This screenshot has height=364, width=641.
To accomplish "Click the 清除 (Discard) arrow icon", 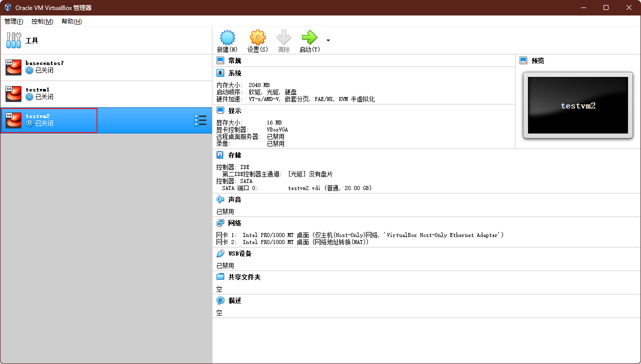I will coord(283,37).
